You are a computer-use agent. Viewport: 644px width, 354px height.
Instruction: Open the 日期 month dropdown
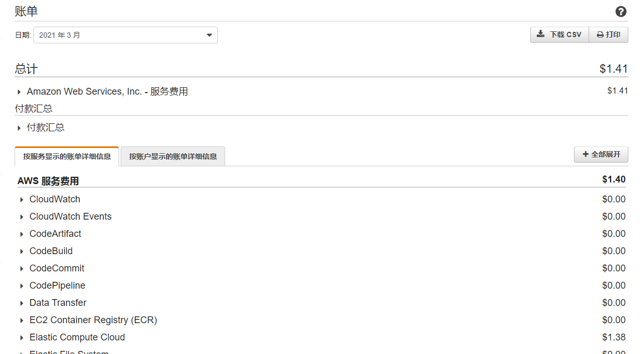click(125, 35)
